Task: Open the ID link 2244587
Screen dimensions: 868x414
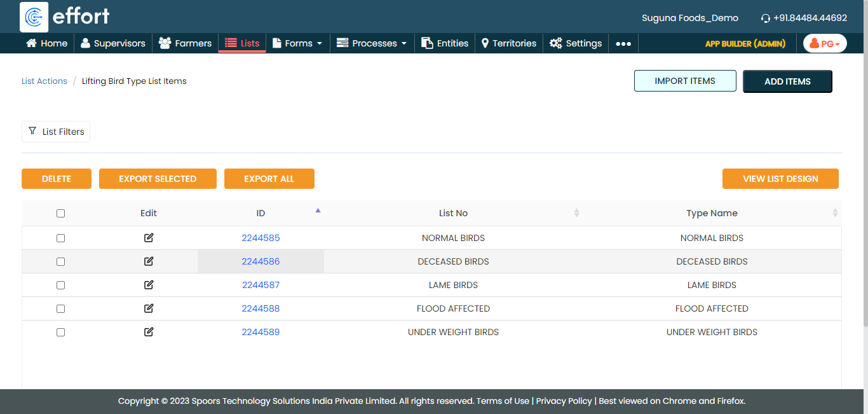Action: (x=261, y=285)
